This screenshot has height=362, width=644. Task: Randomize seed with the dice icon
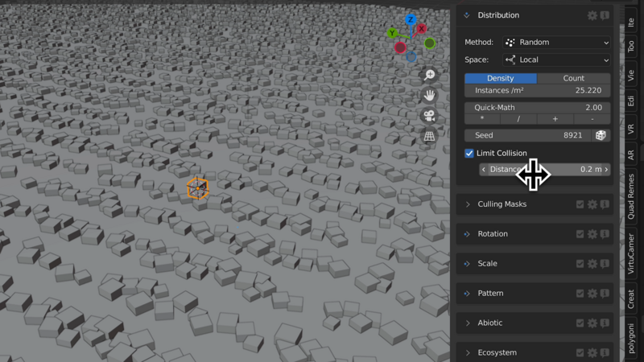pyautogui.click(x=601, y=135)
